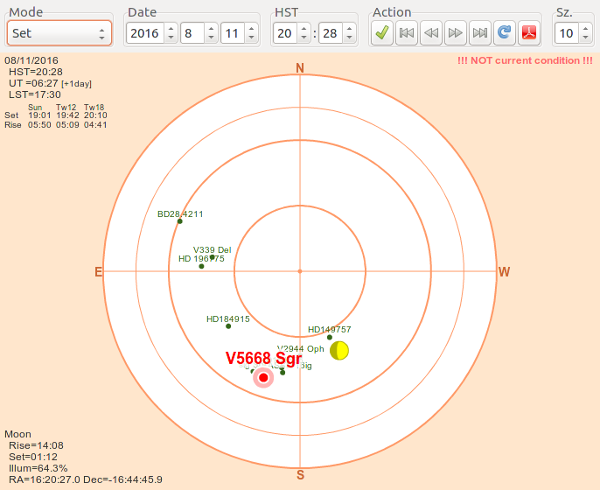600x490 pixels.
Task: Select the red V5668 Sgr target marker
Action: [263, 378]
